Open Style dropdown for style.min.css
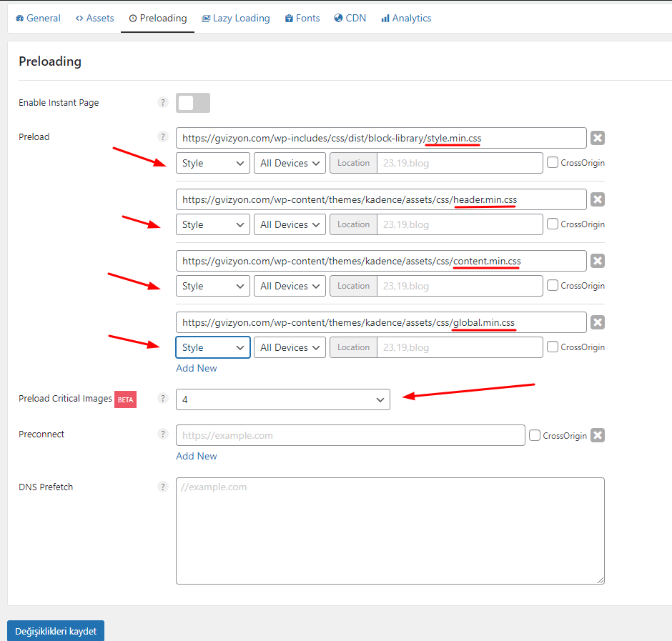672x641 pixels. [213, 163]
